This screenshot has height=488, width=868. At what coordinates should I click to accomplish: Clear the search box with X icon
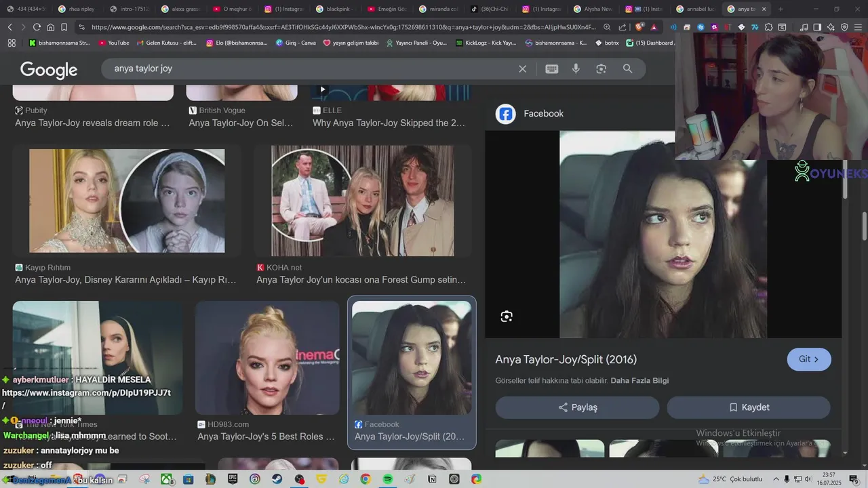tap(522, 68)
